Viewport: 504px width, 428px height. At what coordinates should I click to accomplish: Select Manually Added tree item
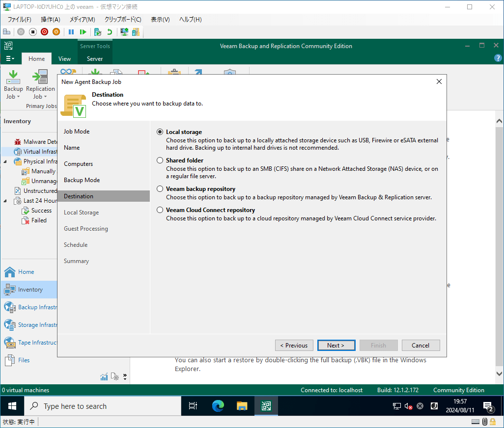pyautogui.click(x=39, y=171)
